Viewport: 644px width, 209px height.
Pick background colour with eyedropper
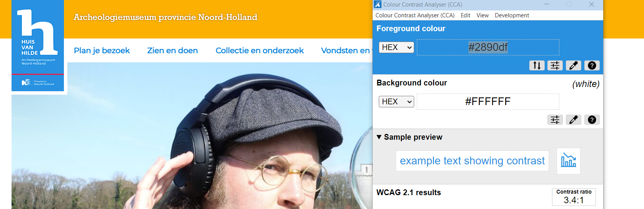coord(574,120)
